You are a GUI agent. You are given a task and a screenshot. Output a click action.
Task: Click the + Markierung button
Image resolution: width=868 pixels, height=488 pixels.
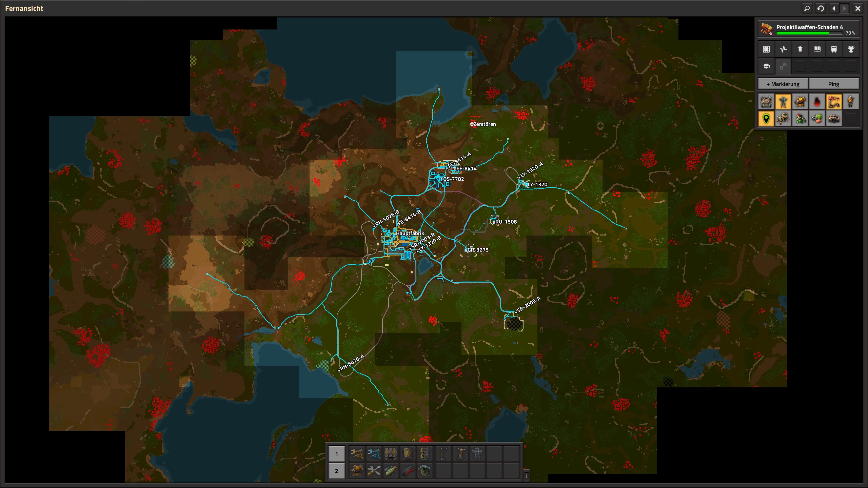[x=783, y=84]
